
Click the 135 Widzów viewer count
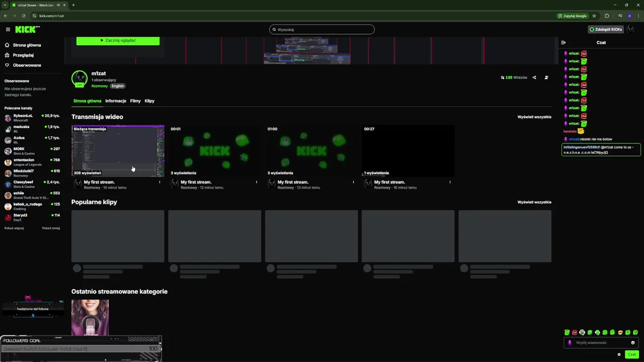pos(514,77)
